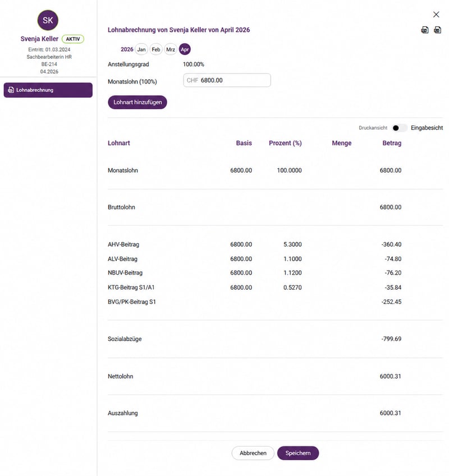Image resolution: width=449 pixels, height=476 pixels.
Task: Click the AKTIV status badge
Action: pyautogui.click(x=73, y=39)
